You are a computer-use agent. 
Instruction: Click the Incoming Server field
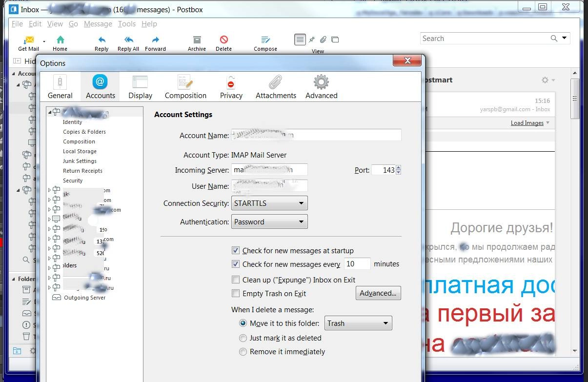click(x=269, y=170)
